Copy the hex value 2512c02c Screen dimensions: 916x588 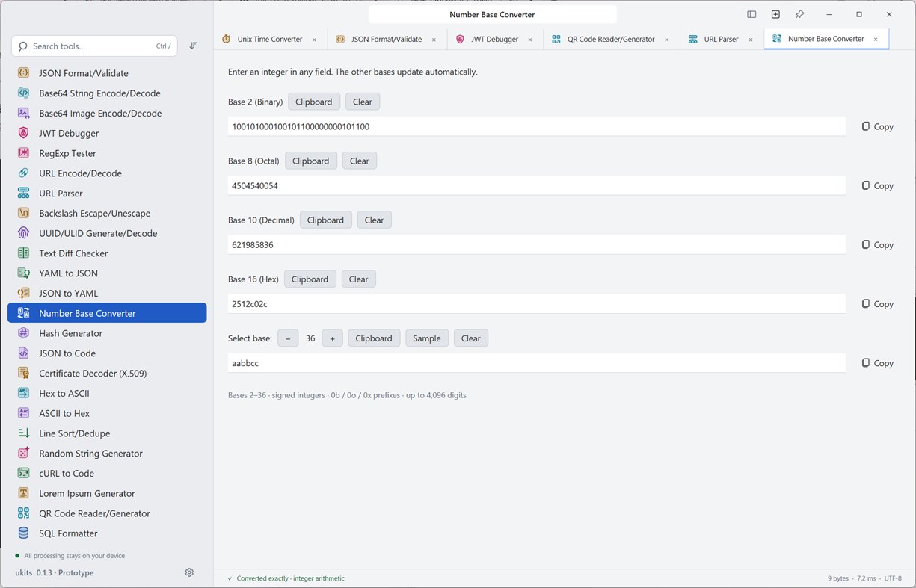pos(877,304)
